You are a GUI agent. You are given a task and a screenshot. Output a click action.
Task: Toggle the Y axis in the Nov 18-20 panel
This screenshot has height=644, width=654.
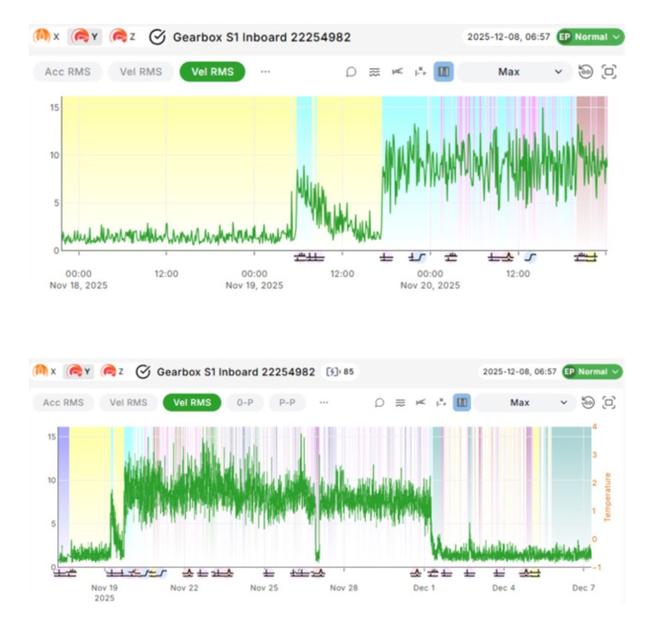pos(85,37)
